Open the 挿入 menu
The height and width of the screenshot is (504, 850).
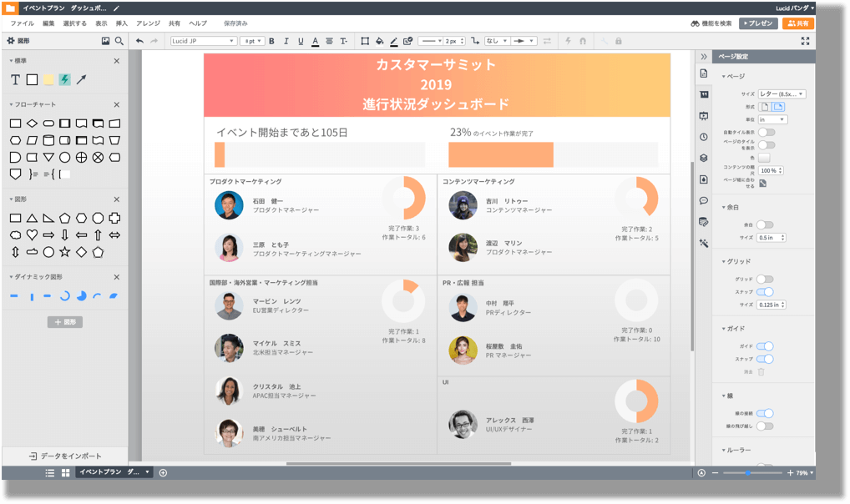point(121,23)
